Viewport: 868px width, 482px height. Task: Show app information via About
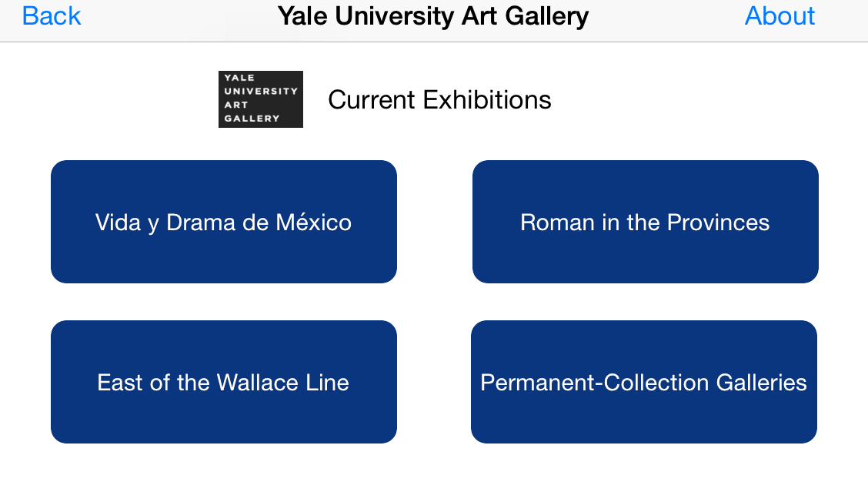780,16
